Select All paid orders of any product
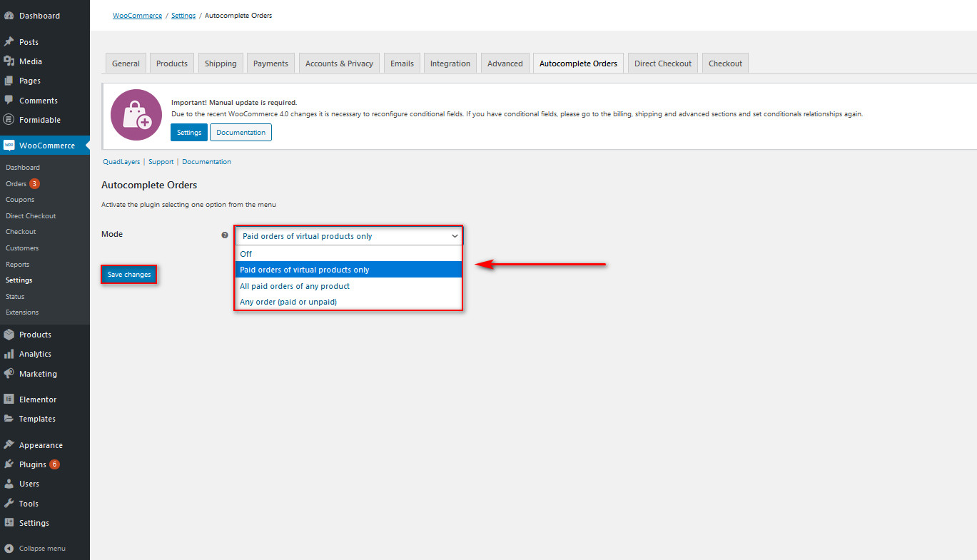This screenshot has height=560, width=977. click(x=349, y=286)
